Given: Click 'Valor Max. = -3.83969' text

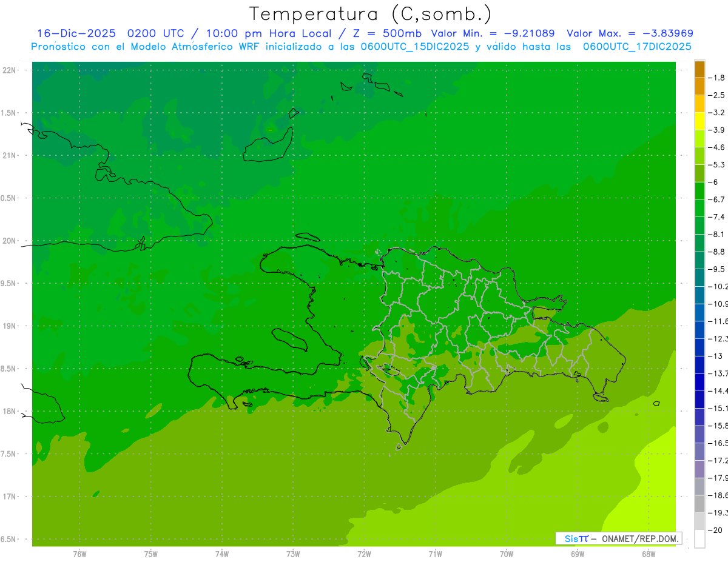Looking at the screenshot, I should click(630, 33).
